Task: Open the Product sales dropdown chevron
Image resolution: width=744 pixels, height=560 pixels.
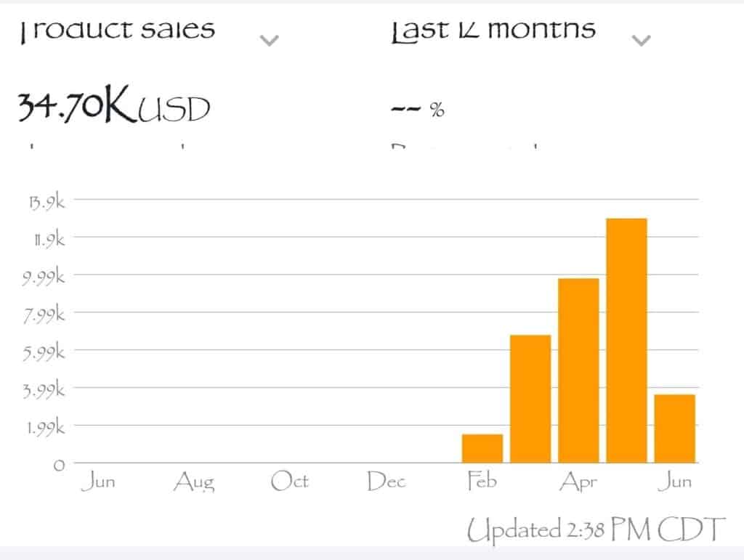Action: 269,40
